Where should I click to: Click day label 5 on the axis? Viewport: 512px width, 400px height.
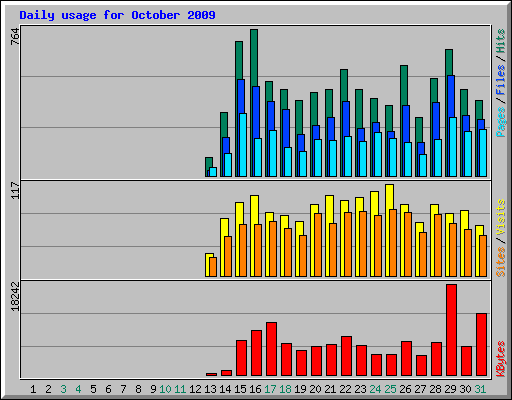pos(93,389)
